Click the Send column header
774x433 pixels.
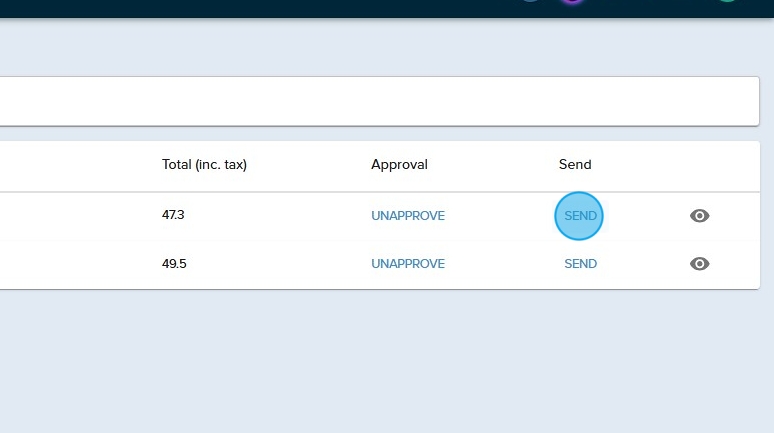tap(575, 165)
